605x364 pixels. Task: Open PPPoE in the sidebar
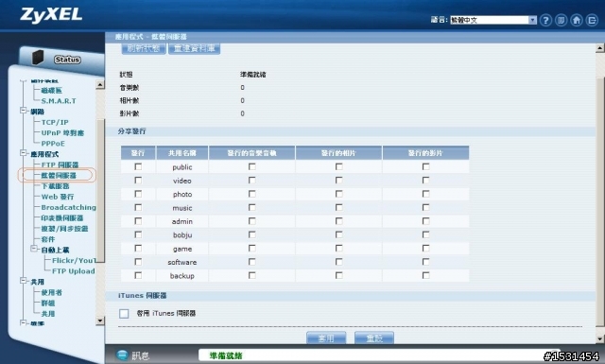[53, 144]
